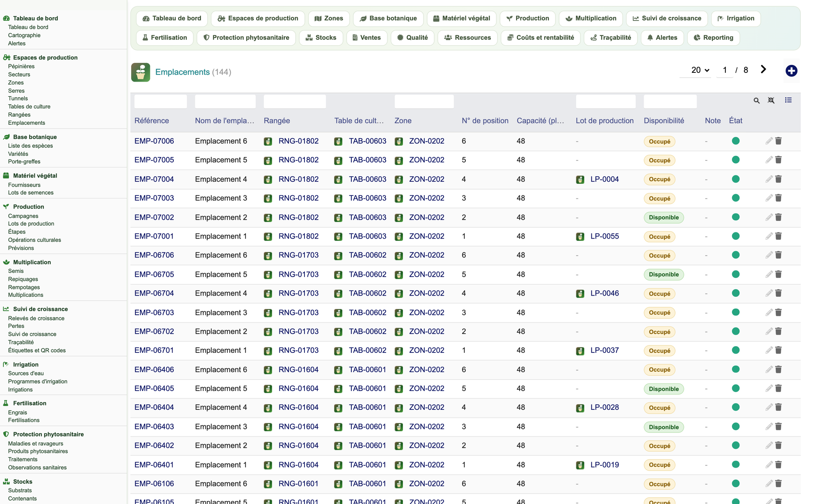Switch to the Protection phytosanitaire tab

click(x=246, y=38)
